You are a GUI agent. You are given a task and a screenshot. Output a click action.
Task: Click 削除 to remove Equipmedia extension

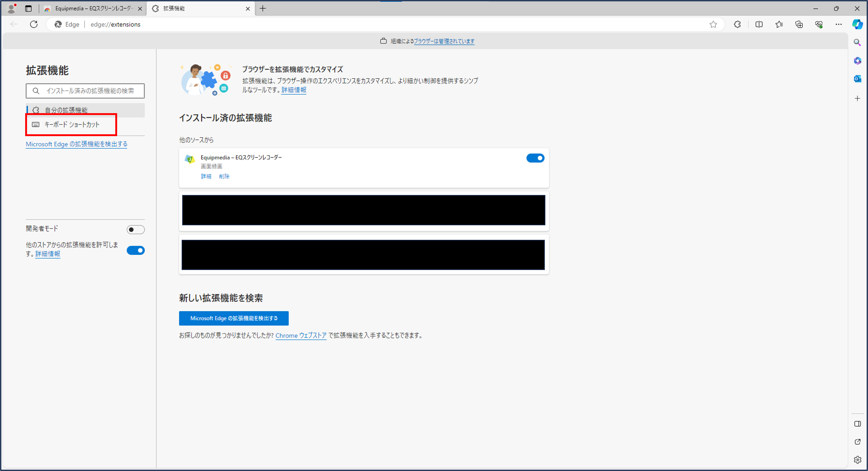coord(224,176)
